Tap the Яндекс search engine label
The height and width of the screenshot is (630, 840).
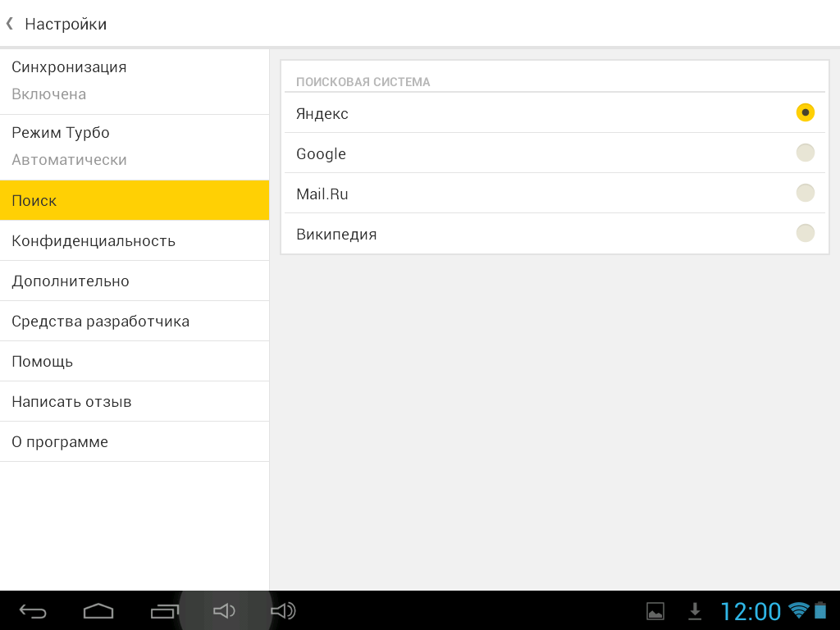(322, 114)
